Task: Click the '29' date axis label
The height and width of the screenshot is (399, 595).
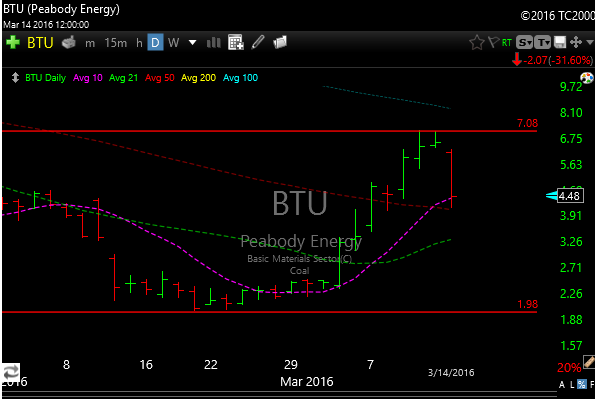Action: coord(291,364)
